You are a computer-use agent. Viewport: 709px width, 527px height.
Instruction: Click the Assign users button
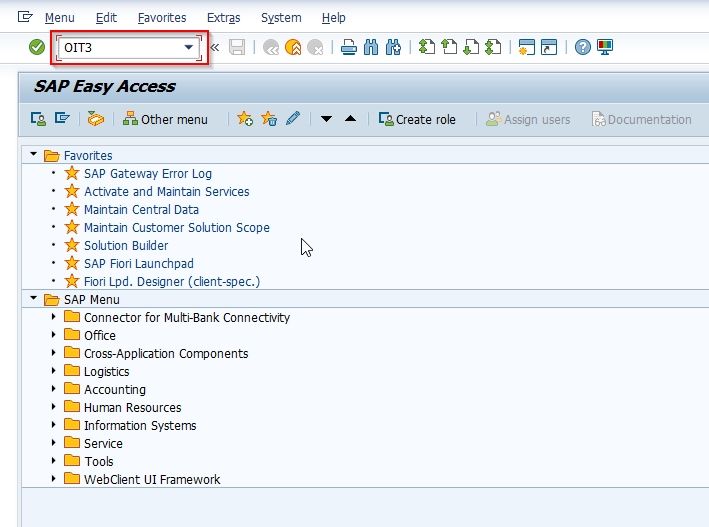pos(528,119)
